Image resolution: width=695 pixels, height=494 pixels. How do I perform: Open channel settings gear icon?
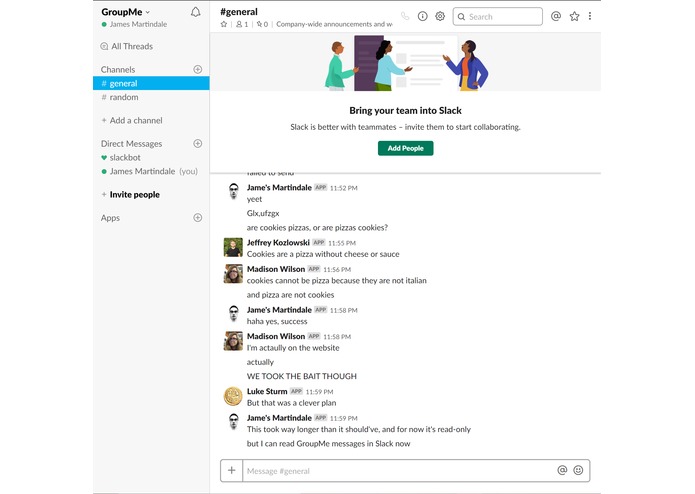coord(440,16)
